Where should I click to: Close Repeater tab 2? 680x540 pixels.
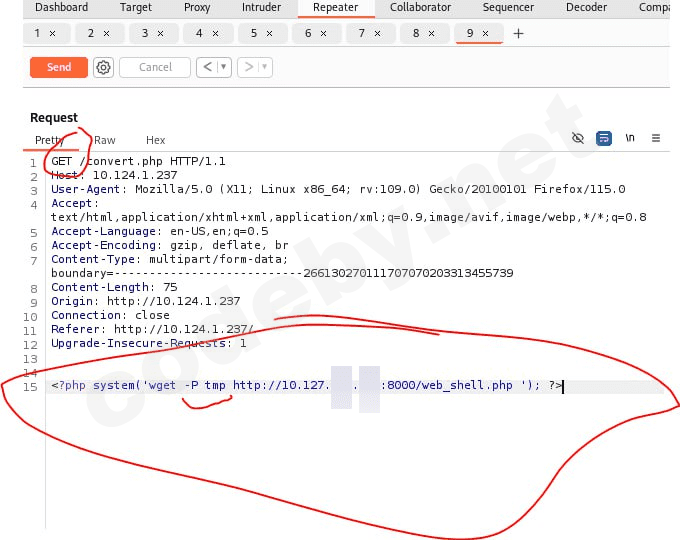[x=107, y=33]
